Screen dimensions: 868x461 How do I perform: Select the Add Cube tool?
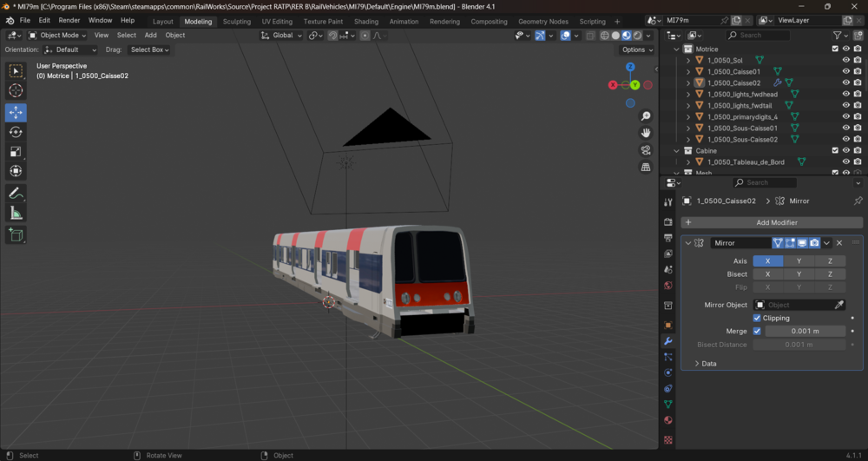(x=16, y=234)
